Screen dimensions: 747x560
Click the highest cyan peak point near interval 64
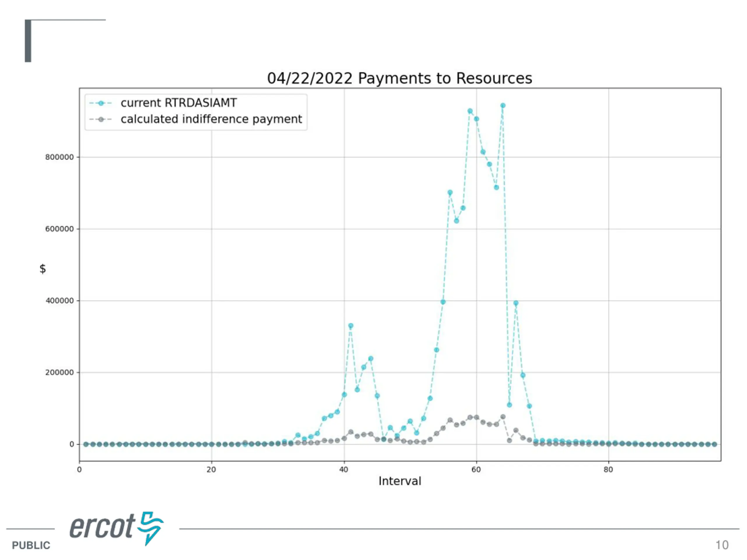[x=503, y=106]
